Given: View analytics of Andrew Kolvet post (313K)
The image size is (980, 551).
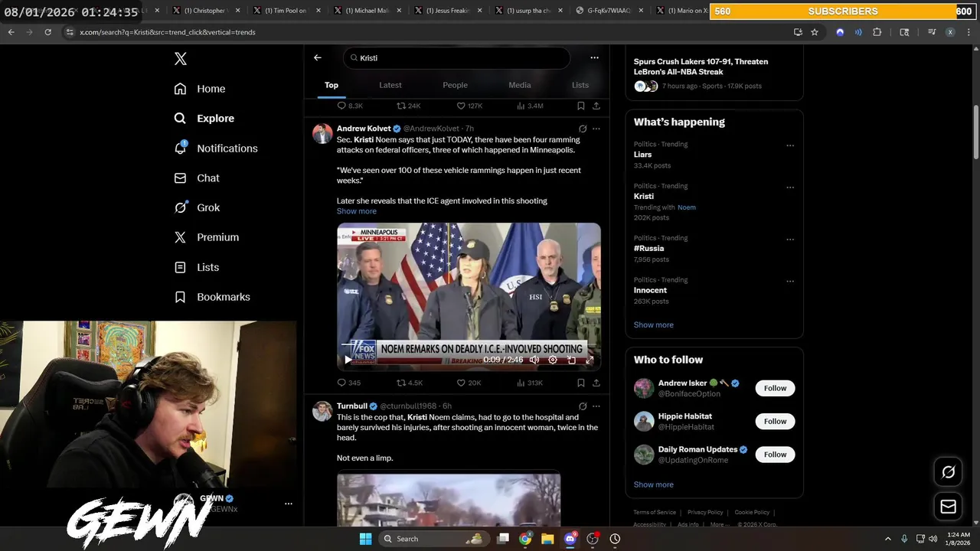Looking at the screenshot, I should coord(530,383).
